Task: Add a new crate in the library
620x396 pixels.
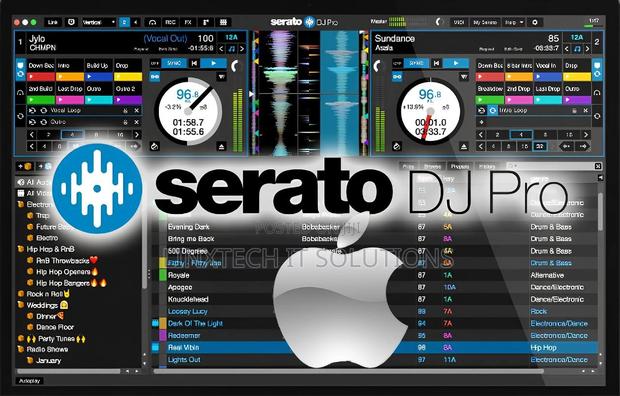Action: (x=25, y=167)
